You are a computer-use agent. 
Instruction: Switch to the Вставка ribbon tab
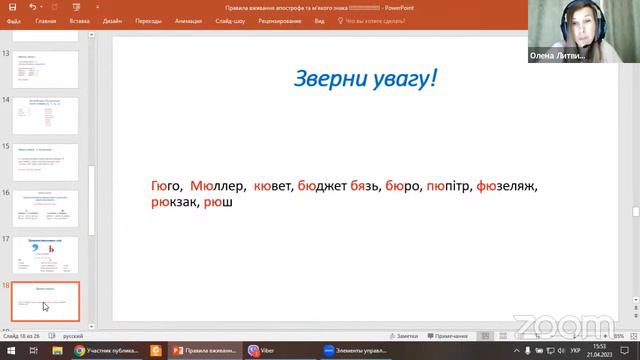click(79, 21)
